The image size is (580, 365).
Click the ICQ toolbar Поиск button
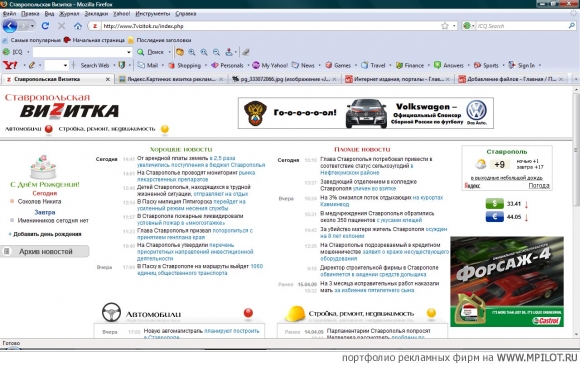[151, 52]
